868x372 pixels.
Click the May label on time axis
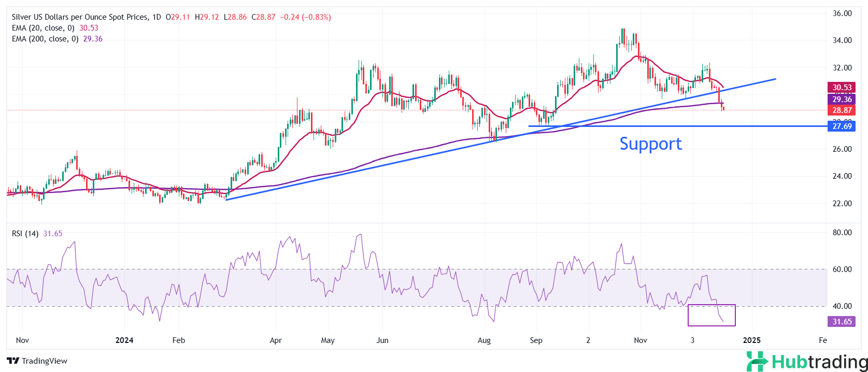click(328, 340)
